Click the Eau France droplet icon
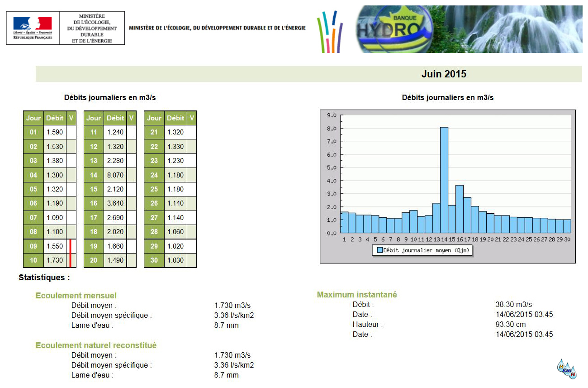The height and width of the screenshot is (388, 588). [x=567, y=369]
